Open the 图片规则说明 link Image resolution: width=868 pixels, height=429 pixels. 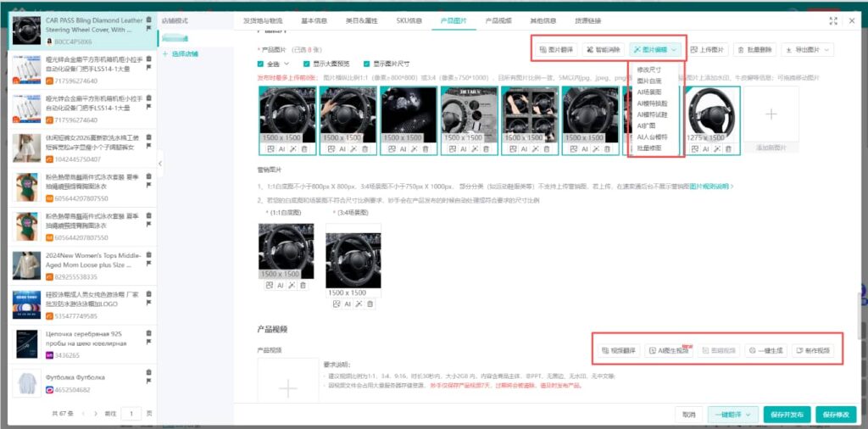711,187
